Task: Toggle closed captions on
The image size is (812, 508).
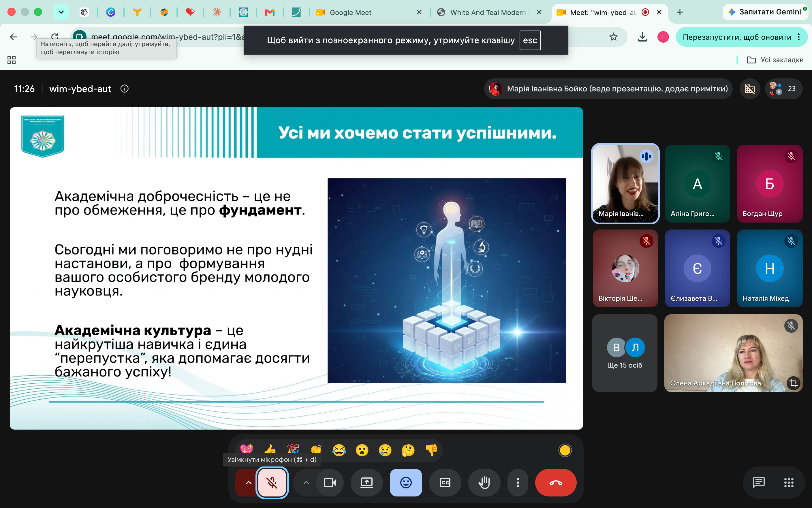Action: 445,482
